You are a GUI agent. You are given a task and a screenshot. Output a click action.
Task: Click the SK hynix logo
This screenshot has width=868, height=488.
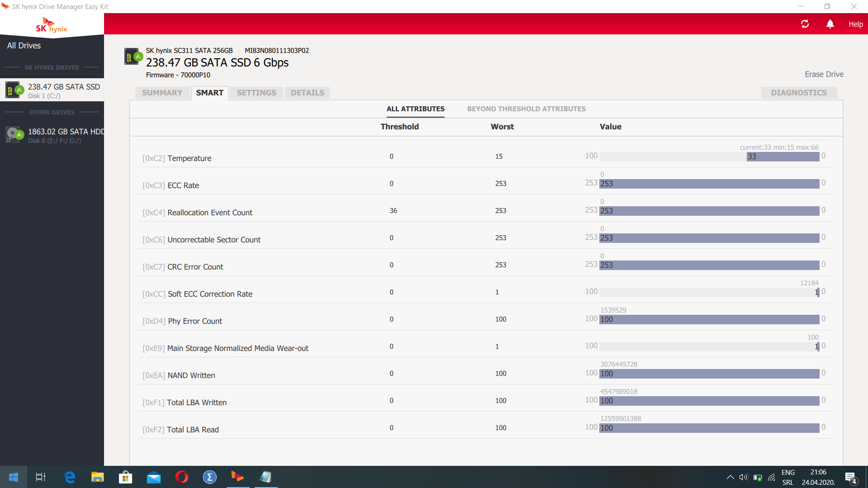pyautogui.click(x=52, y=25)
